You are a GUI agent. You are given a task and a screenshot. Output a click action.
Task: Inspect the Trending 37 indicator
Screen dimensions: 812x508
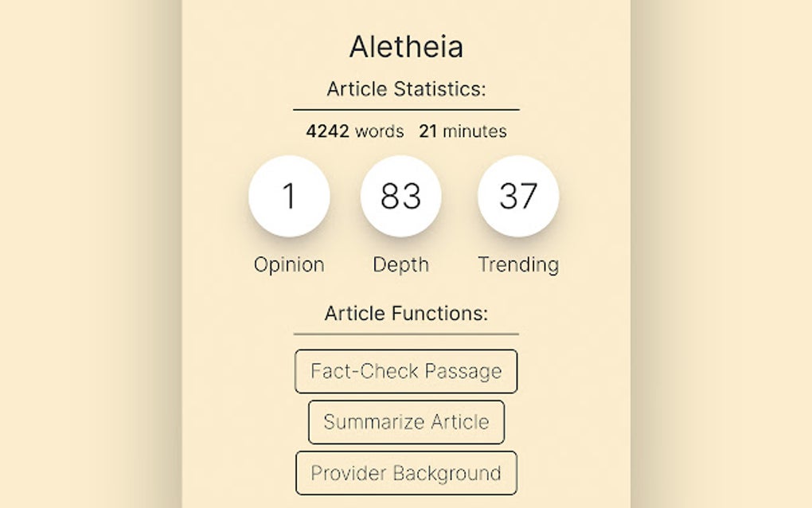[x=517, y=195]
